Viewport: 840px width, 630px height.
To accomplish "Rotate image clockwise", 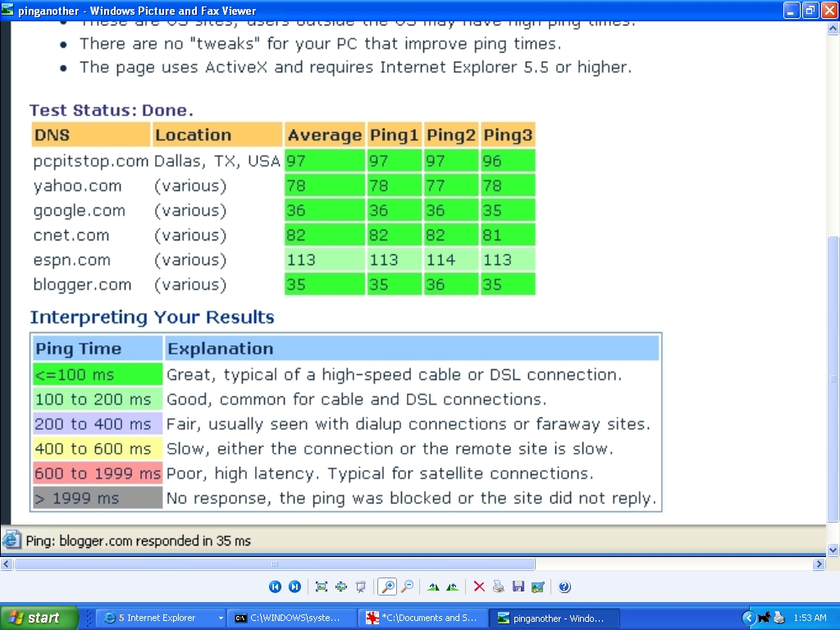I will 433,587.
